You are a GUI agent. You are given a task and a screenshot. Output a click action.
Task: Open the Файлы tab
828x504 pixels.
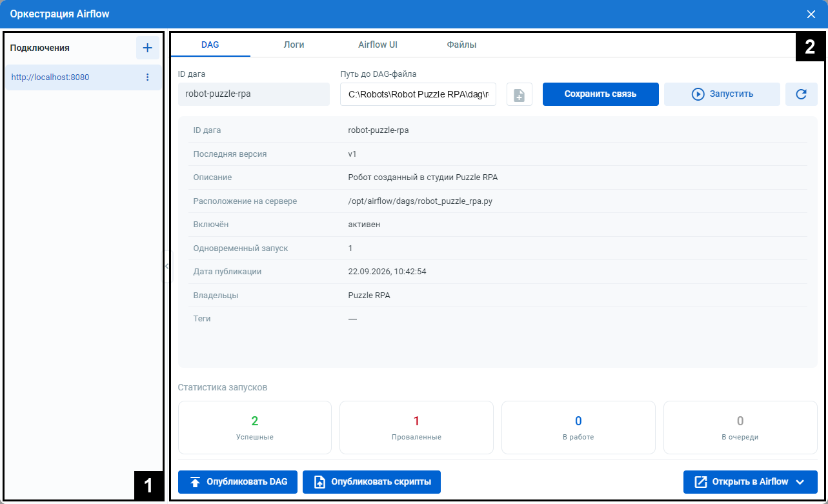(461, 45)
